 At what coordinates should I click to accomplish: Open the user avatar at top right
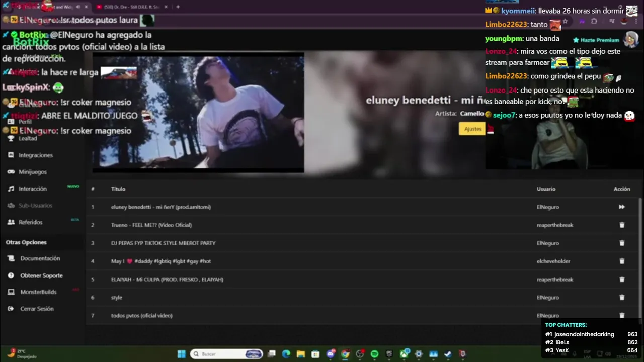coord(631,39)
